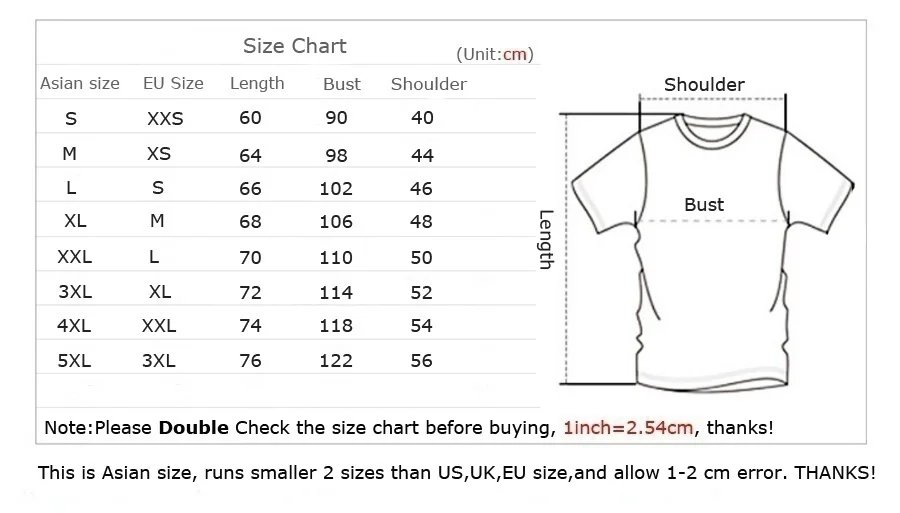
Task: Select the Asian size XXL row label
Action: (75, 257)
